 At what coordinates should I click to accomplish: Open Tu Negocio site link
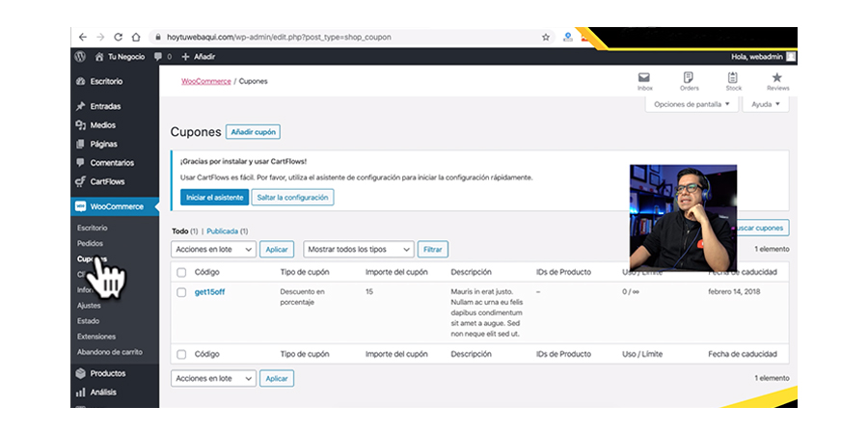121,57
